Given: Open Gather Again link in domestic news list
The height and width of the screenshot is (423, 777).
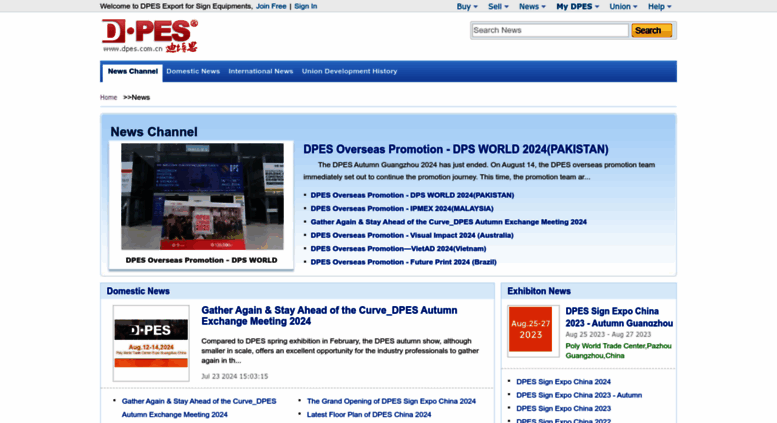Looking at the screenshot, I should click(199, 408).
